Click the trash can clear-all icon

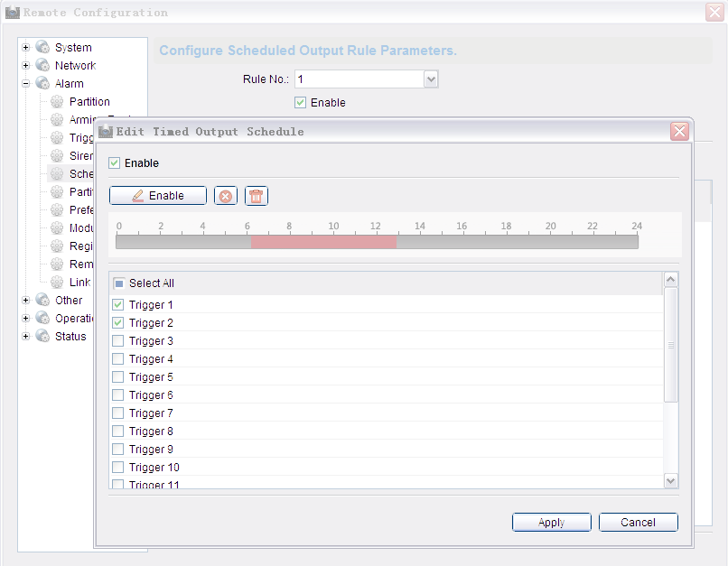pos(256,196)
